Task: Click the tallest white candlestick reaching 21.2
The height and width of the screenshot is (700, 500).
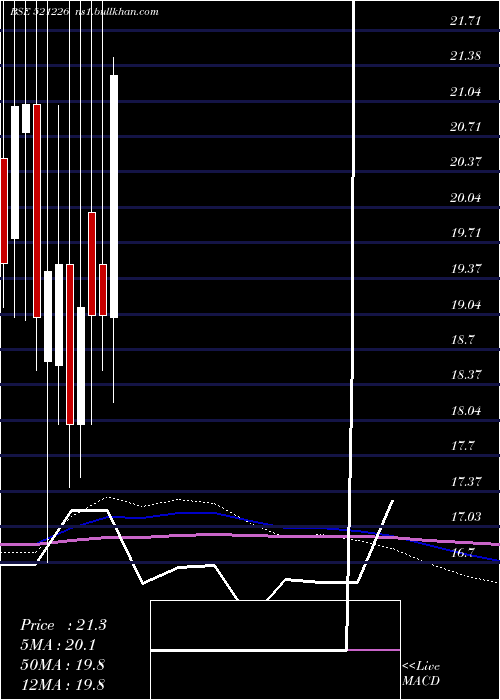Action: 114,196
